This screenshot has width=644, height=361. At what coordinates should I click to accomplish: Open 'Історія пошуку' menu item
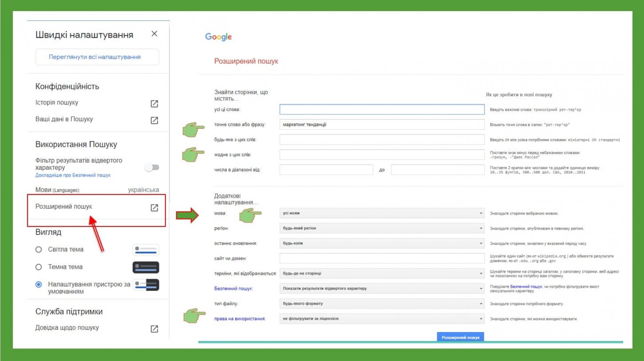pyautogui.click(x=57, y=103)
